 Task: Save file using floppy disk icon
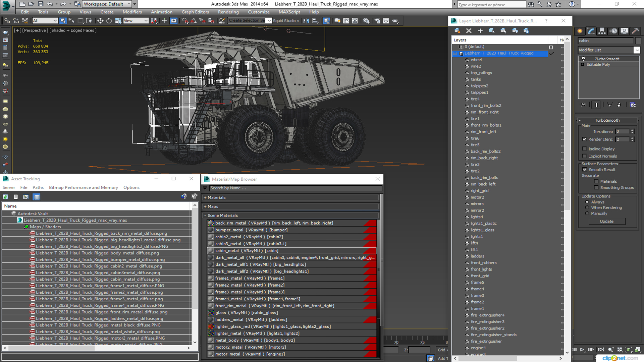click(x=41, y=4)
